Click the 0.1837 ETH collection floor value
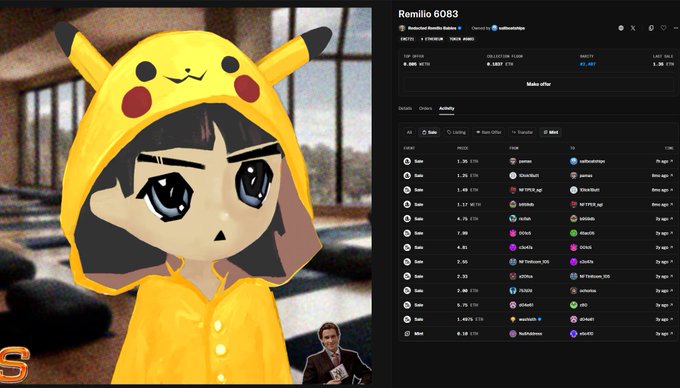Image resolution: width=680 pixels, height=388 pixels. point(500,64)
